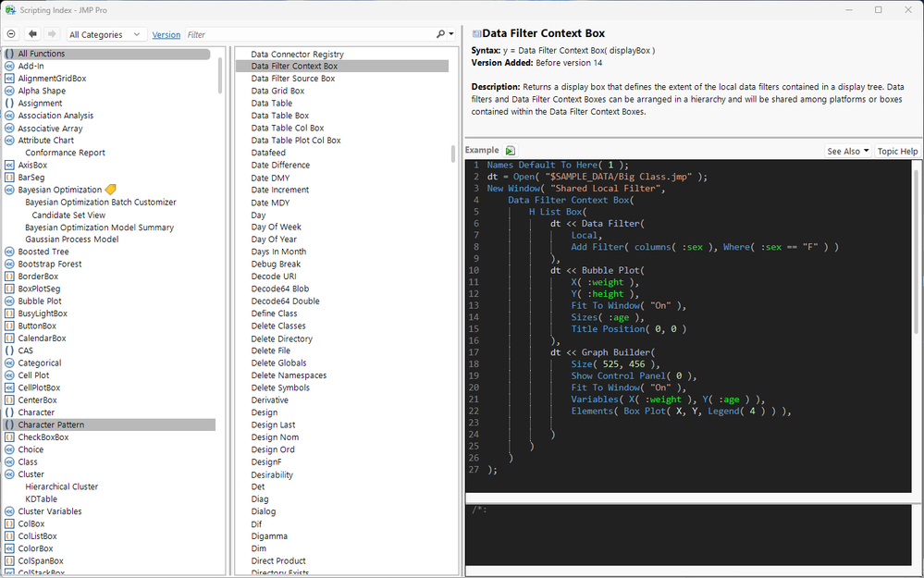Image resolution: width=924 pixels, height=578 pixels.
Task: Click the example code editor scrollbar
Action: tap(916, 253)
